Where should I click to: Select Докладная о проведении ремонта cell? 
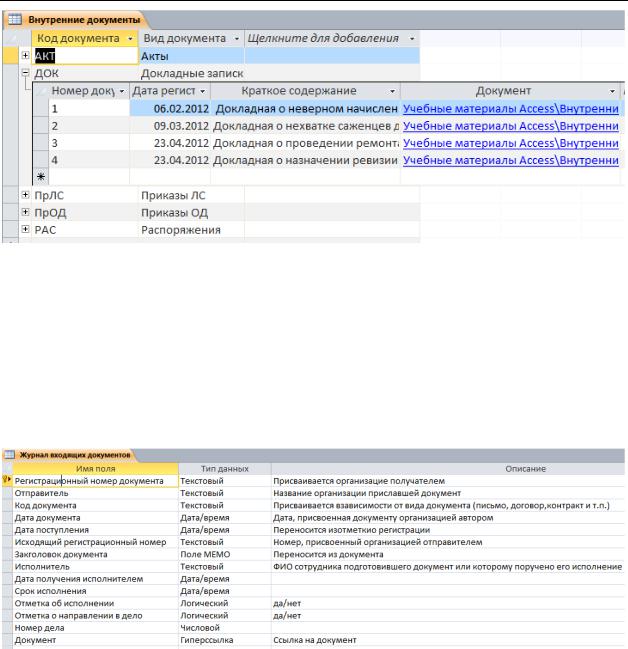306,143
